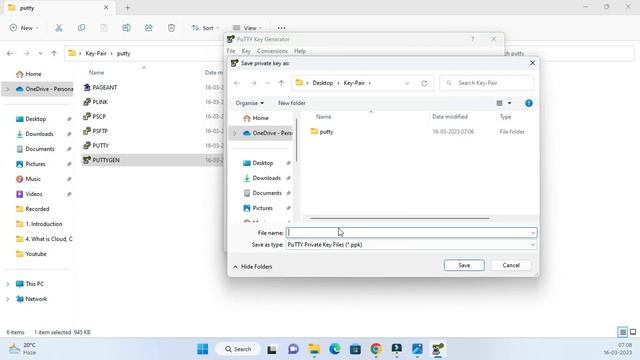Click the forward arrow in save dialog

[253, 83]
